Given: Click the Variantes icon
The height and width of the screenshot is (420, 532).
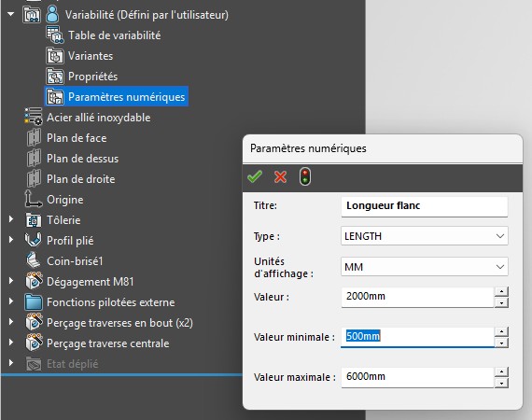Looking at the screenshot, I should 55,56.
